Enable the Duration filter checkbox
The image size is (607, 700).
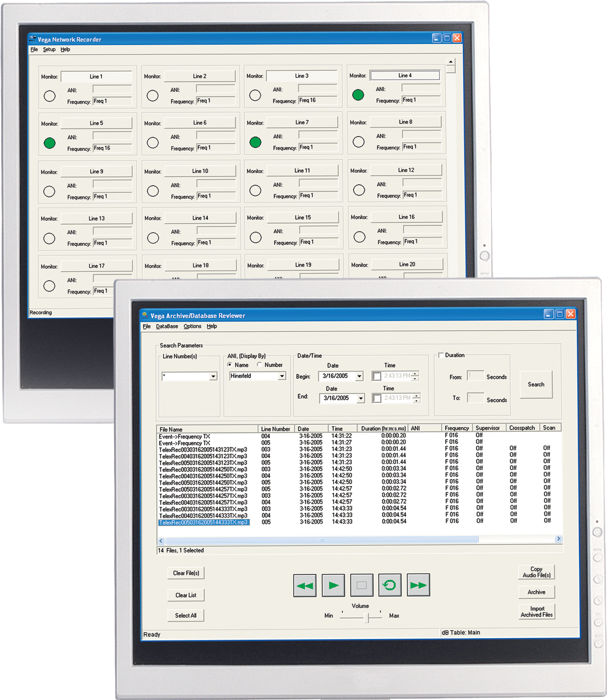coord(441,355)
